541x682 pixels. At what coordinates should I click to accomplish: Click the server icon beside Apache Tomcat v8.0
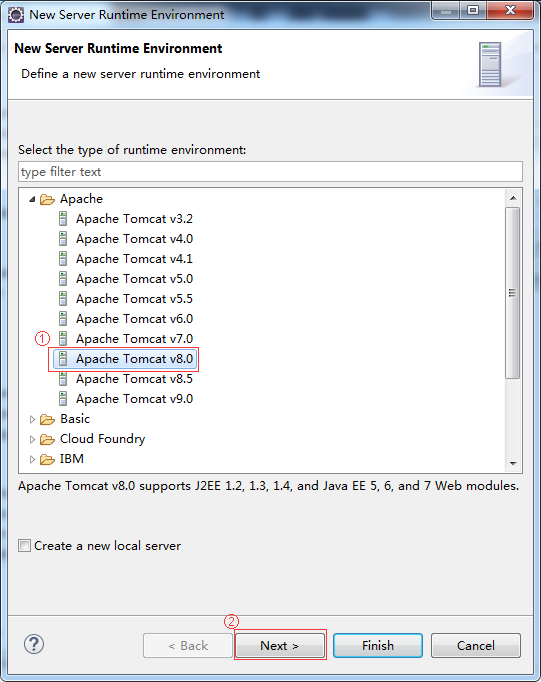pos(63,359)
